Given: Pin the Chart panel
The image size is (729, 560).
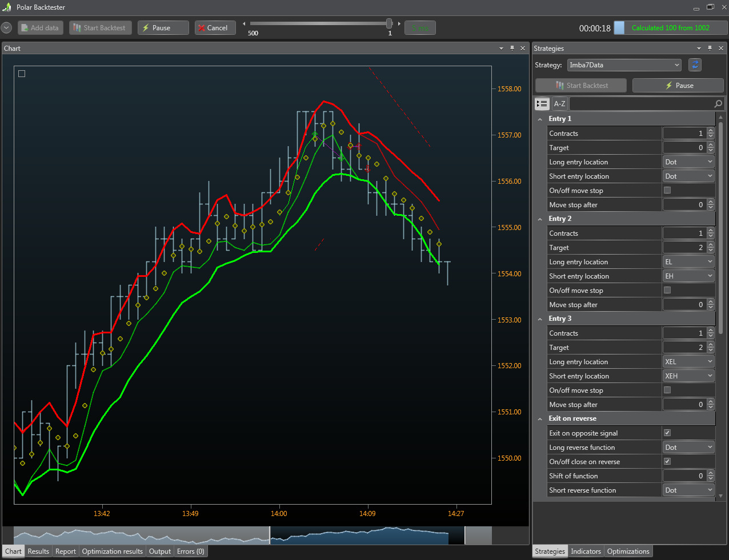Looking at the screenshot, I should coord(512,49).
